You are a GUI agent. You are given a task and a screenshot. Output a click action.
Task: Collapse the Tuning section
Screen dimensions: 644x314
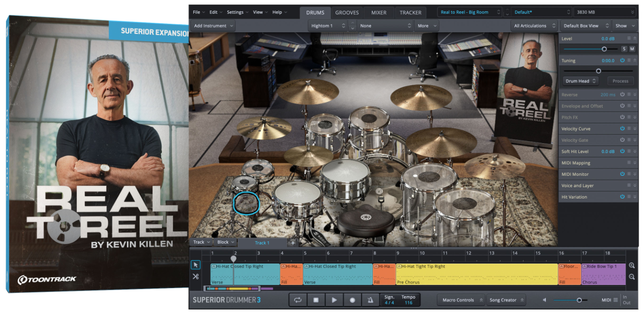(x=635, y=60)
